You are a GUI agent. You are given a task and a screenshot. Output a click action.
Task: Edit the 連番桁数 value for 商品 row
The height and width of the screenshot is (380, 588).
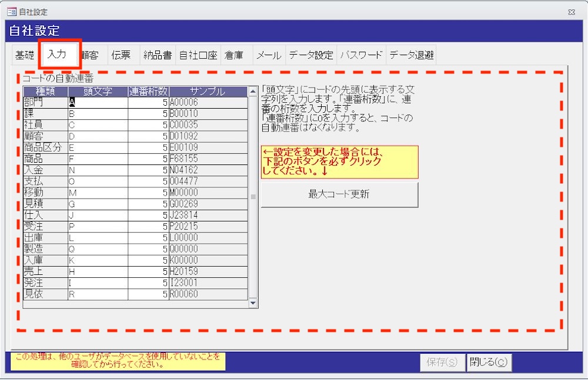pos(148,159)
